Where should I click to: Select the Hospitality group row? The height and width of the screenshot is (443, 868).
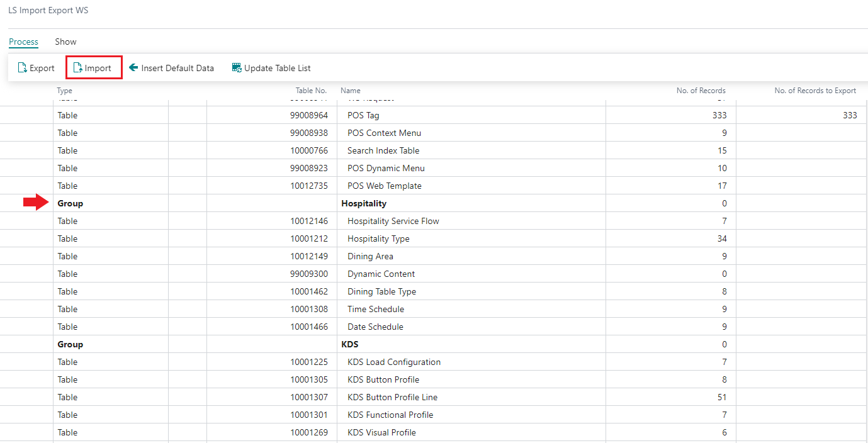tap(363, 203)
